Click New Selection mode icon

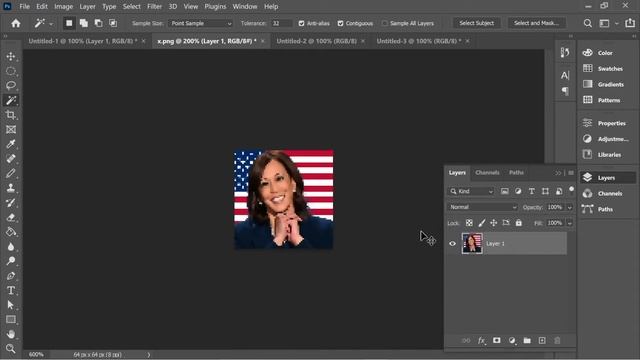pos(69,23)
